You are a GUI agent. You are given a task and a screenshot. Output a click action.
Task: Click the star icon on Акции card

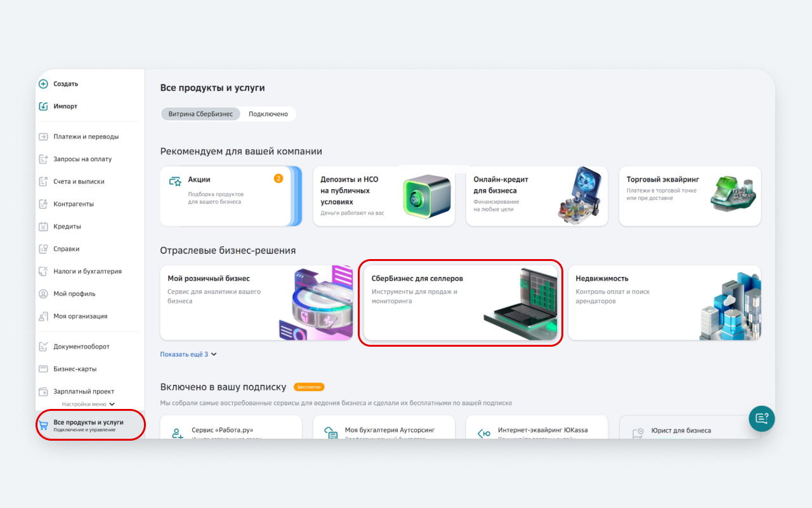coord(176,182)
